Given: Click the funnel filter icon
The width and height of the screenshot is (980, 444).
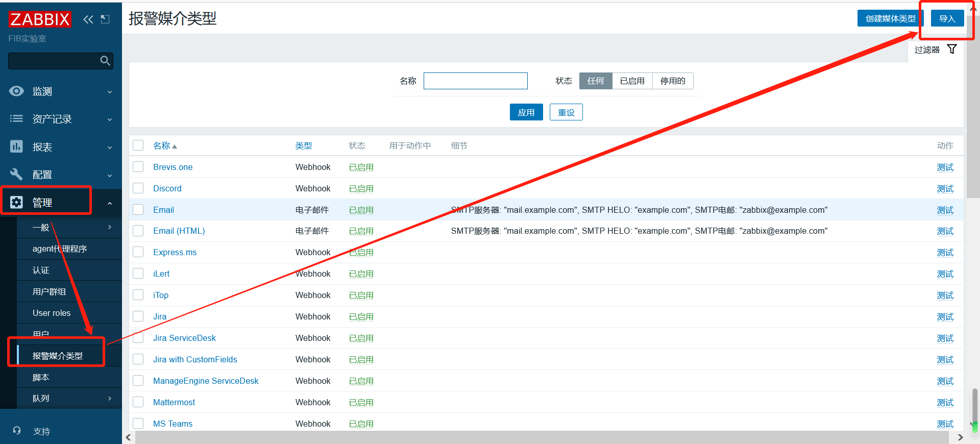Looking at the screenshot, I should coord(952,49).
